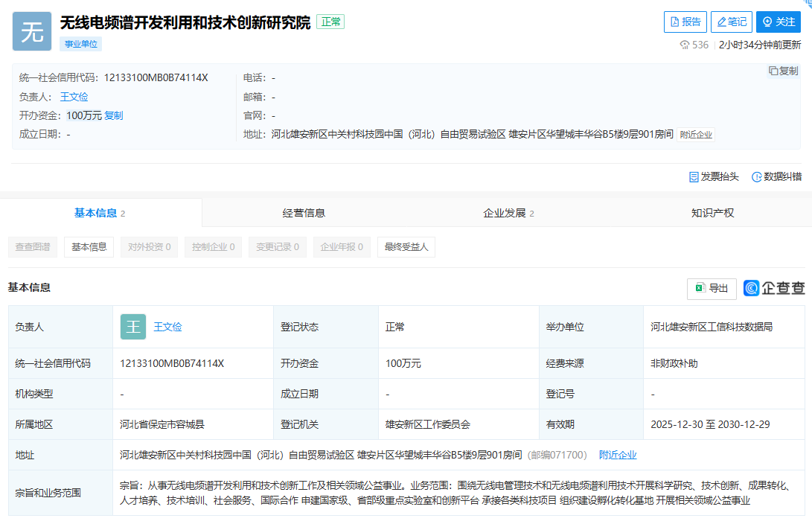This screenshot has height=527, width=812.
Task: Select the 基本信息 sub-tab chip
Action: pyautogui.click(x=89, y=247)
